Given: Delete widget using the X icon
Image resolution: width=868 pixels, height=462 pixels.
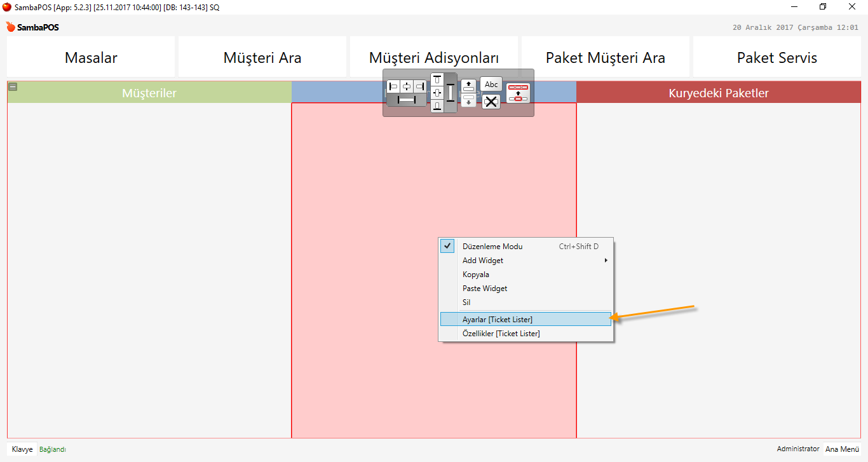Looking at the screenshot, I should coord(491,102).
